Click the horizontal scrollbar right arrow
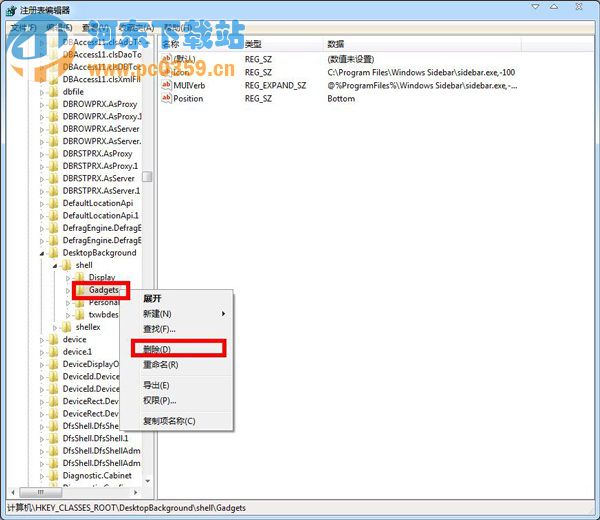Viewport: 600px width, 520px height. pyautogui.click(x=135, y=492)
